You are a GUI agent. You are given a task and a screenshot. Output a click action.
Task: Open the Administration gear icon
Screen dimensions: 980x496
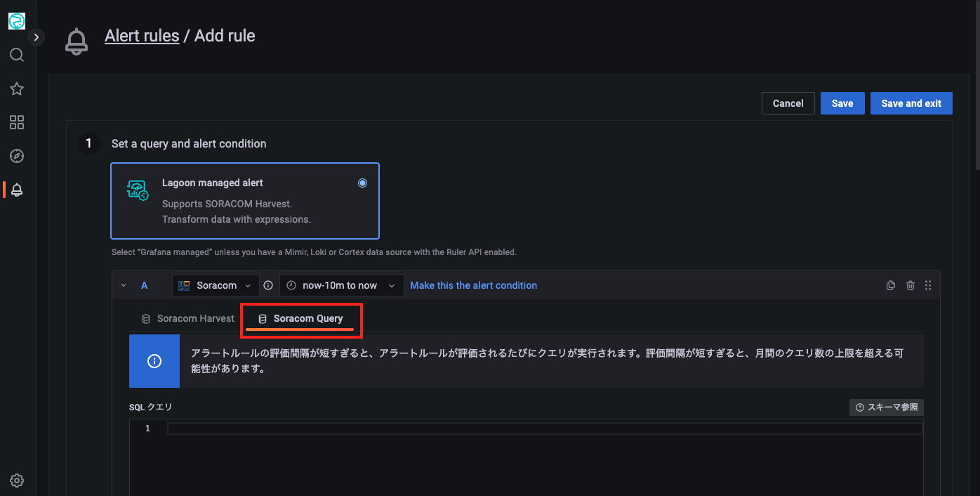click(x=17, y=481)
